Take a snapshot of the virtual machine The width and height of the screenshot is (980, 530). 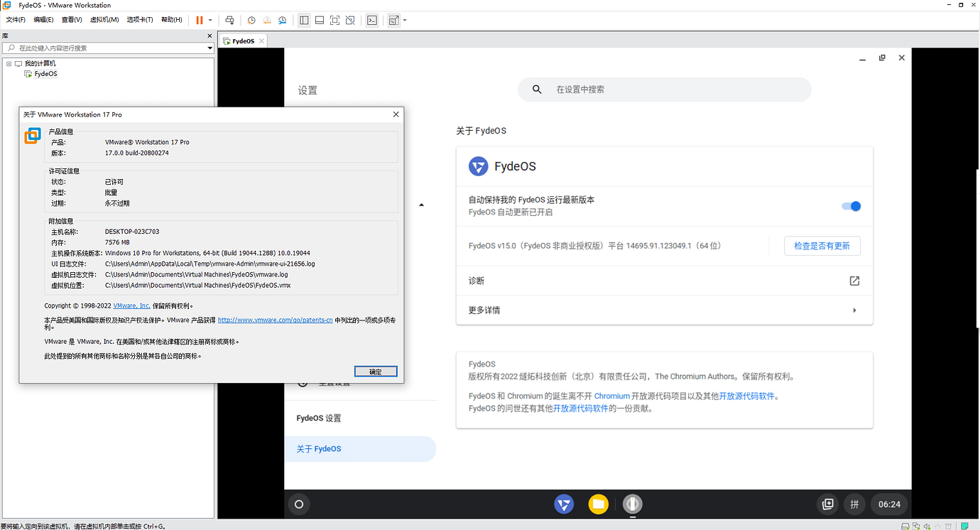(251, 19)
